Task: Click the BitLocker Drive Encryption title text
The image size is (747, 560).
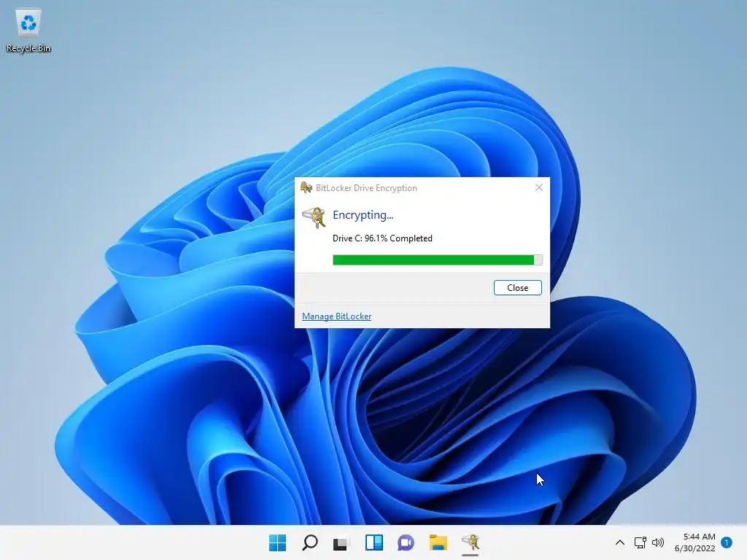Action: (366, 188)
